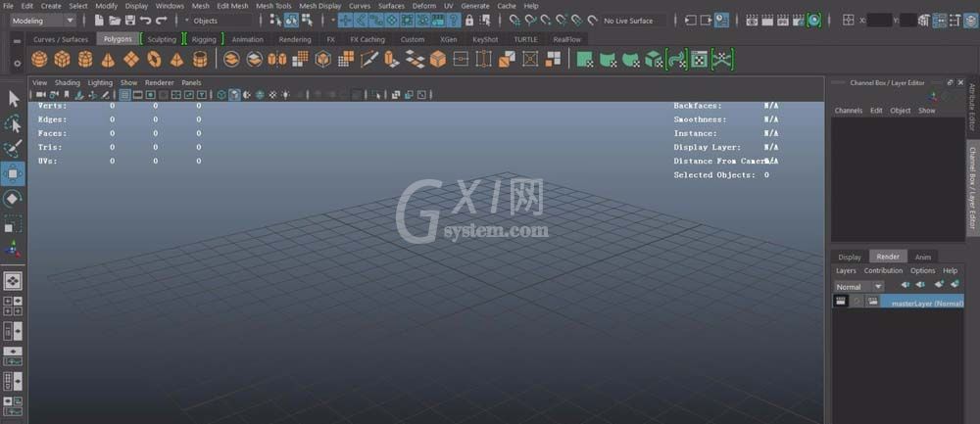Switch to the Sculpting shelf tab
This screenshot has height=424, width=980.
coord(162,39)
